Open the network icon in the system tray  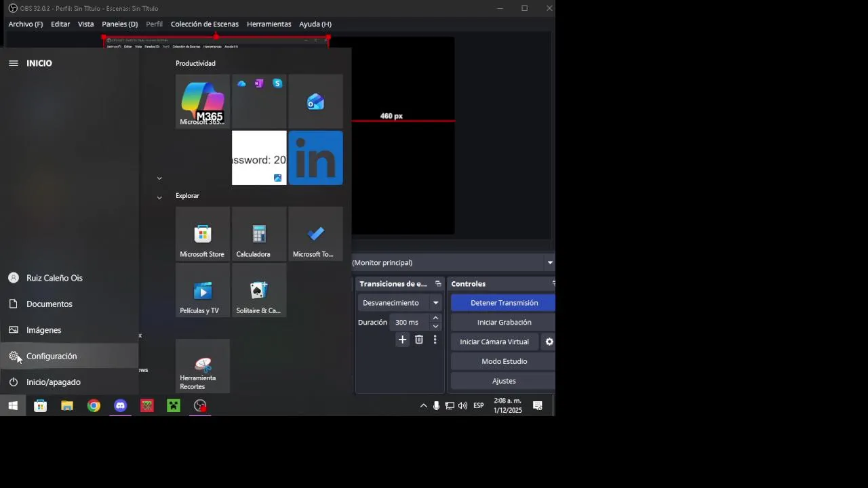click(450, 406)
